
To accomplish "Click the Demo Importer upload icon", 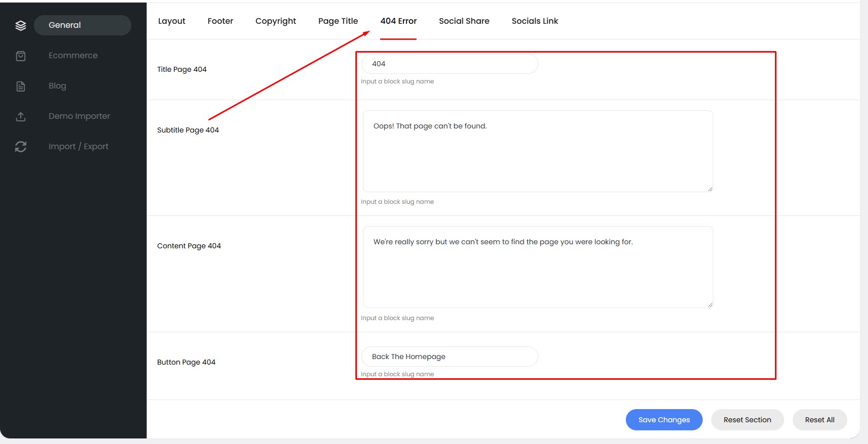I will click(21, 116).
